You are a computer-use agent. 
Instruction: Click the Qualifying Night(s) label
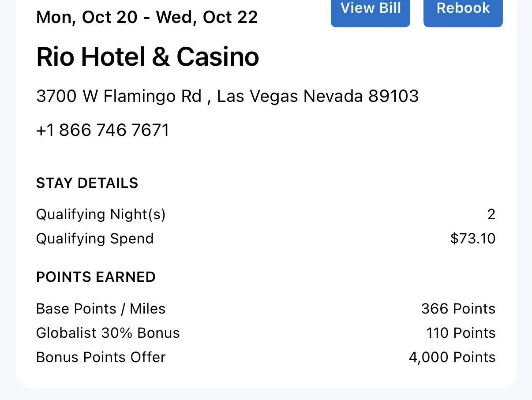[101, 214]
